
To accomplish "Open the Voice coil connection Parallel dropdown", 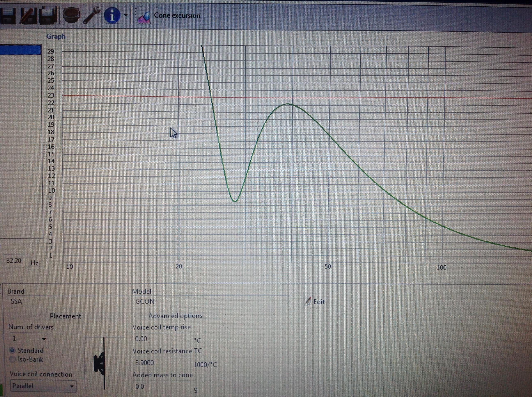I will pyautogui.click(x=43, y=386).
